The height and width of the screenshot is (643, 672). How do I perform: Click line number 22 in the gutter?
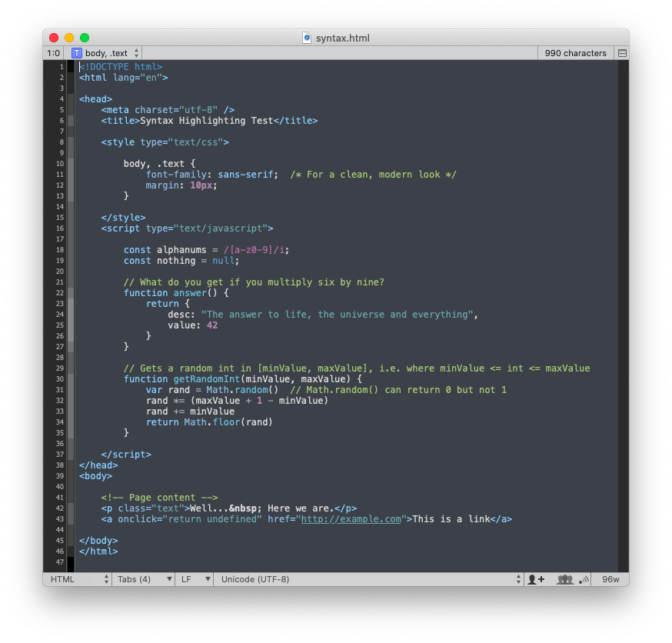60,293
